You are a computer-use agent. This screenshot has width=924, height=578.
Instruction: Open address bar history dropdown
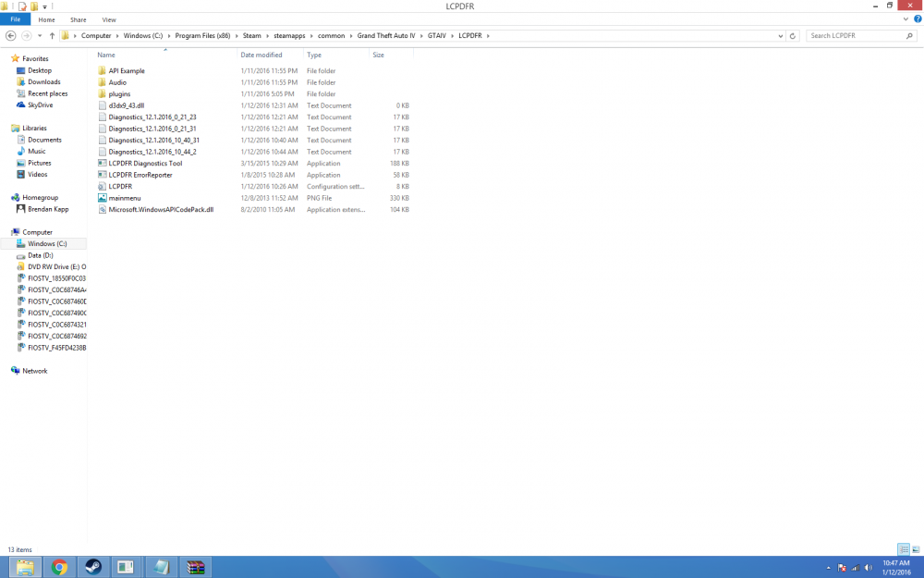pyautogui.click(x=780, y=36)
